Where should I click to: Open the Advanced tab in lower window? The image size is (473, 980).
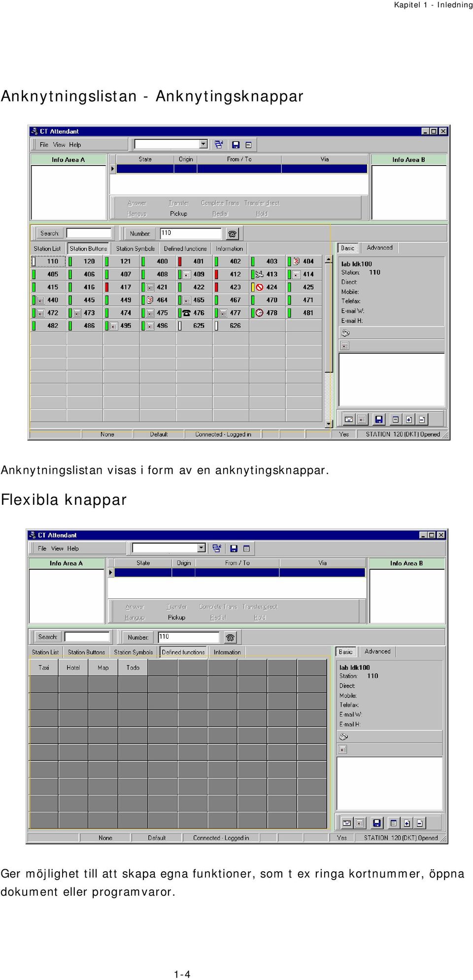(378, 652)
